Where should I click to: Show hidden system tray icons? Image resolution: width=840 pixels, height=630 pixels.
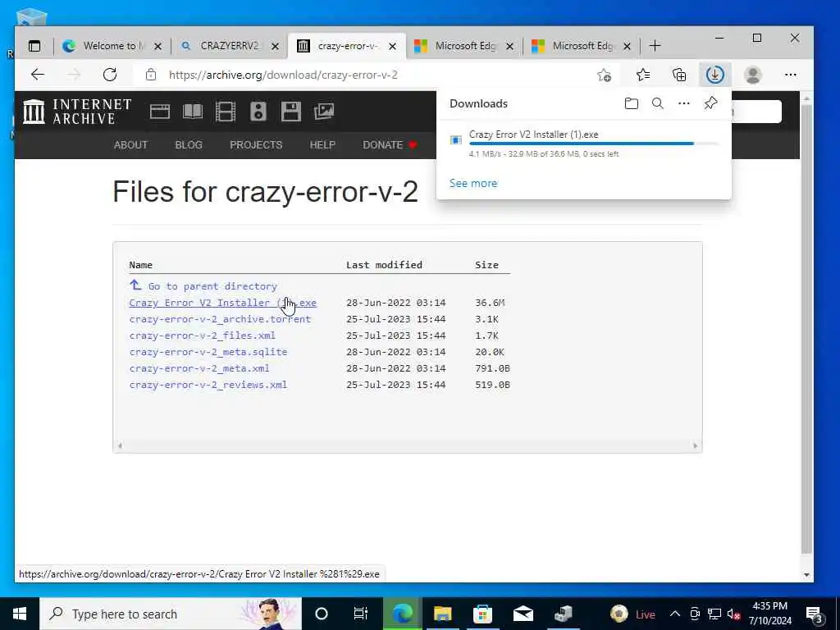click(675, 614)
